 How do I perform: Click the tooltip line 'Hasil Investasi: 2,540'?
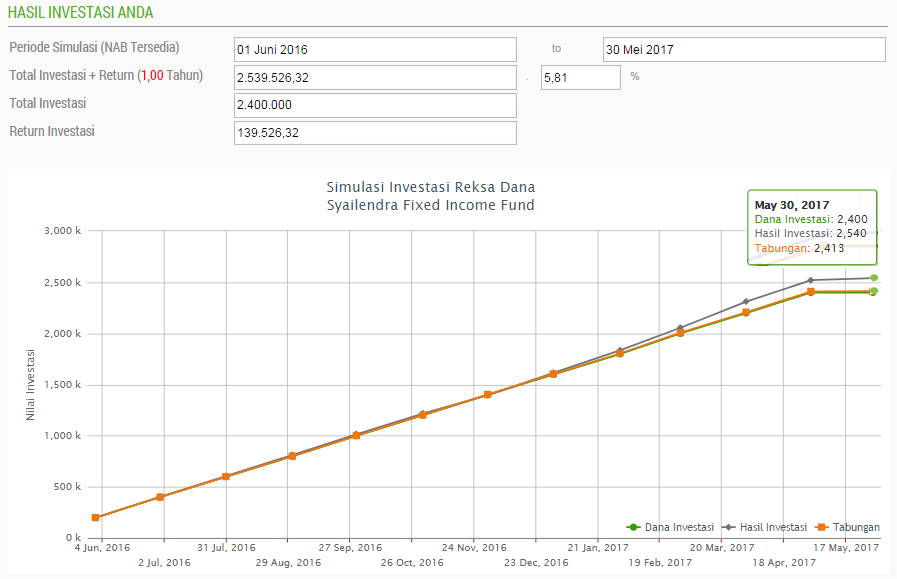(x=811, y=233)
